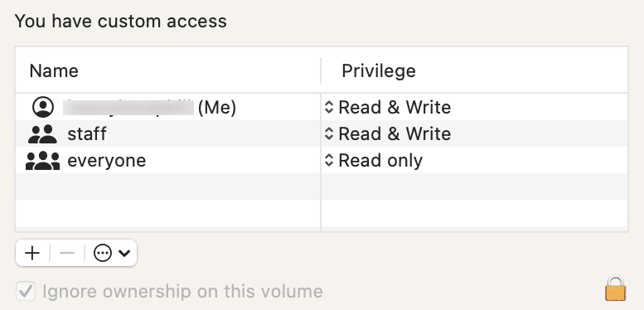Viewport: 644px width, 310px height.
Task: Toggle Ignore ownership on this volume checkbox
Action: tap(26, 292)
